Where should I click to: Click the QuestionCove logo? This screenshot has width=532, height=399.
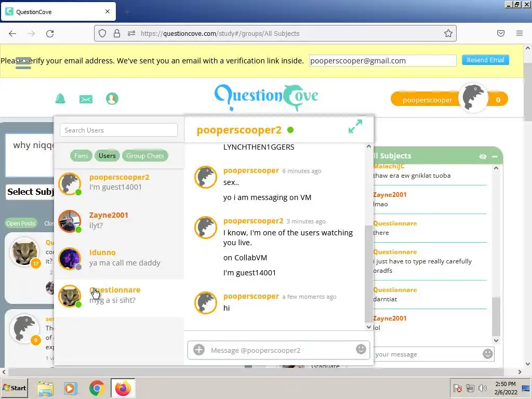[267, 98]
